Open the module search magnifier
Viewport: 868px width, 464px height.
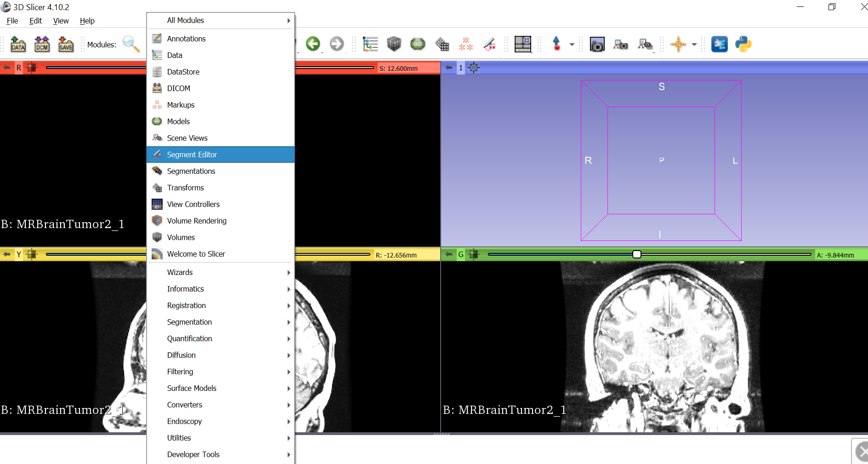(131, 44)
